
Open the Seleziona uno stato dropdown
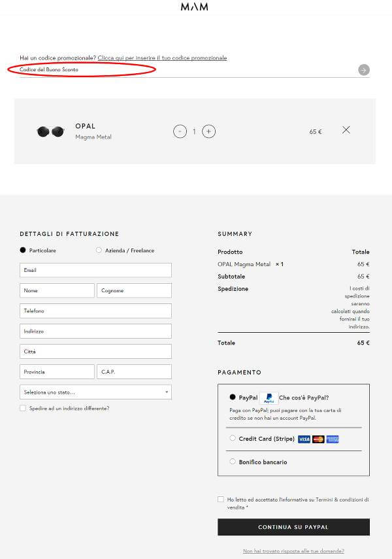[95, 392]
